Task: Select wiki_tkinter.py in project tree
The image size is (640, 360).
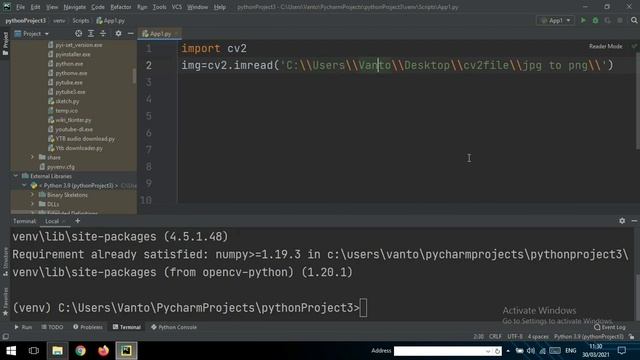Action: pyautogui.click(x=73, y=120)
